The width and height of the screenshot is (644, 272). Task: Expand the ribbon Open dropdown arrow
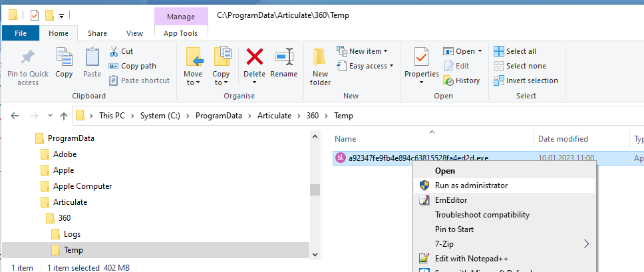(x=479, y=51)
